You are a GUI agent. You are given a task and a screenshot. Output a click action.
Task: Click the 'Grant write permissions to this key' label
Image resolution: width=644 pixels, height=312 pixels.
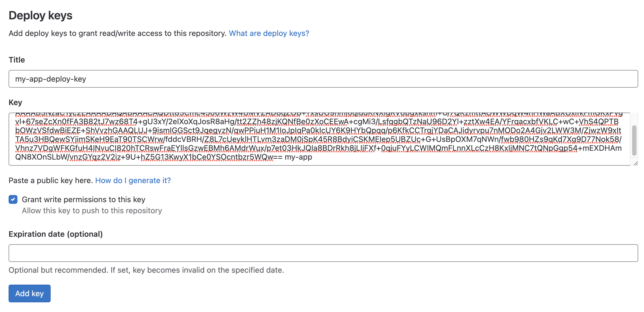tap(83, 199)
